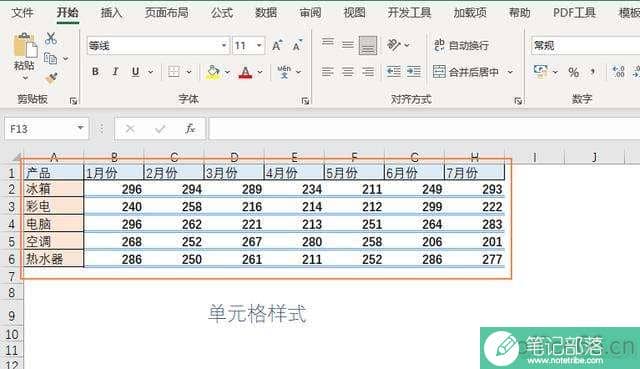
Task: Click the Decrease Indent icon
Action: [x=394, y=72]
